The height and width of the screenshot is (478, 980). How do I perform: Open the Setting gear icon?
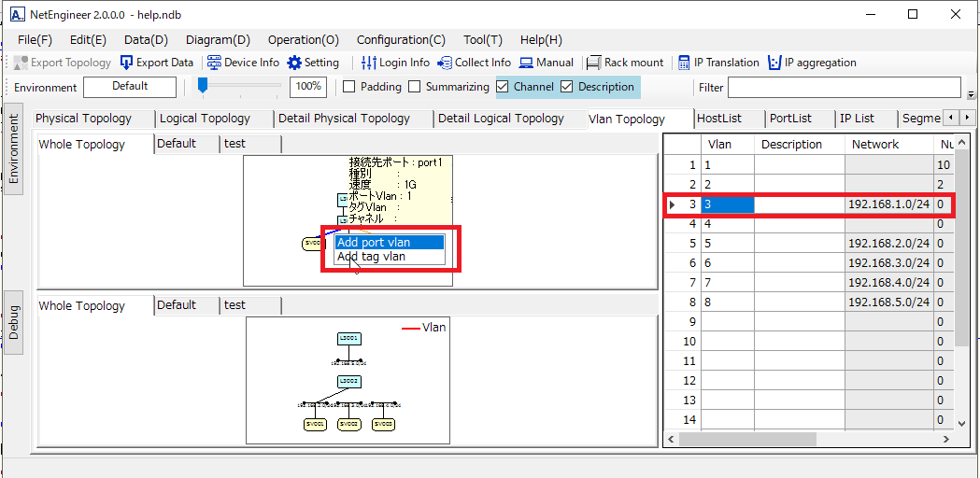pyautogui.click(x=295, y=63)
